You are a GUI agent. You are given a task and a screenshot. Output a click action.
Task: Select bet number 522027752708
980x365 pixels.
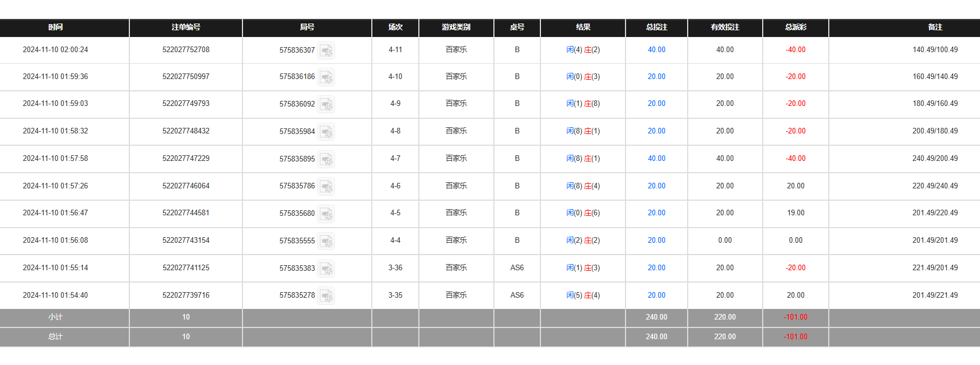[186, 50]
